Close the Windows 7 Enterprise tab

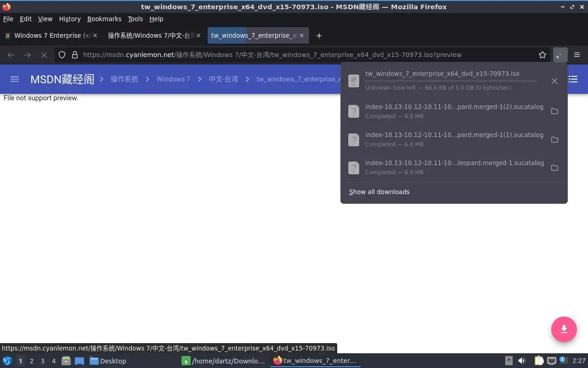95,35
